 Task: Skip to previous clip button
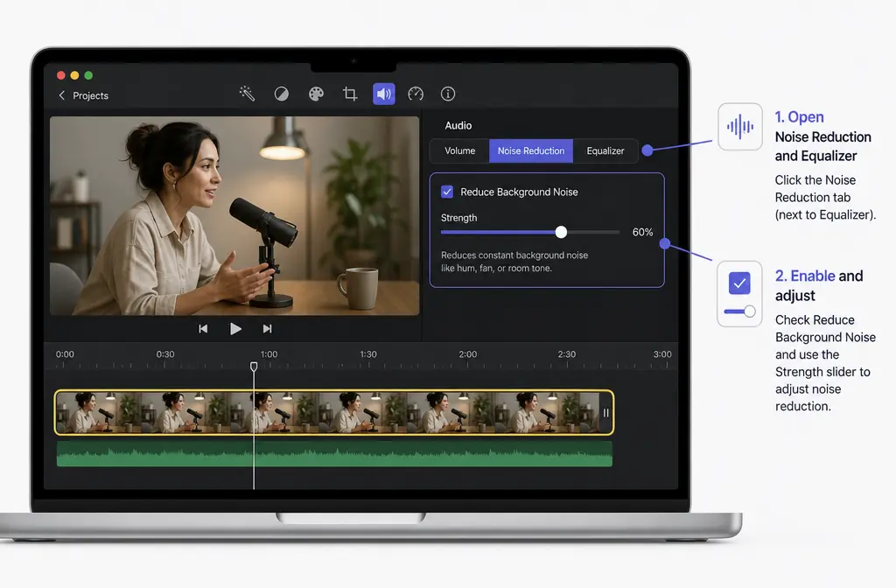[x=203, y=329]
